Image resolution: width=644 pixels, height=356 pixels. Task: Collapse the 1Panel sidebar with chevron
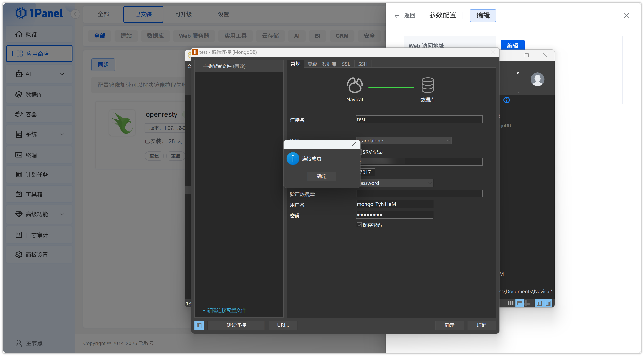[75, 14]
